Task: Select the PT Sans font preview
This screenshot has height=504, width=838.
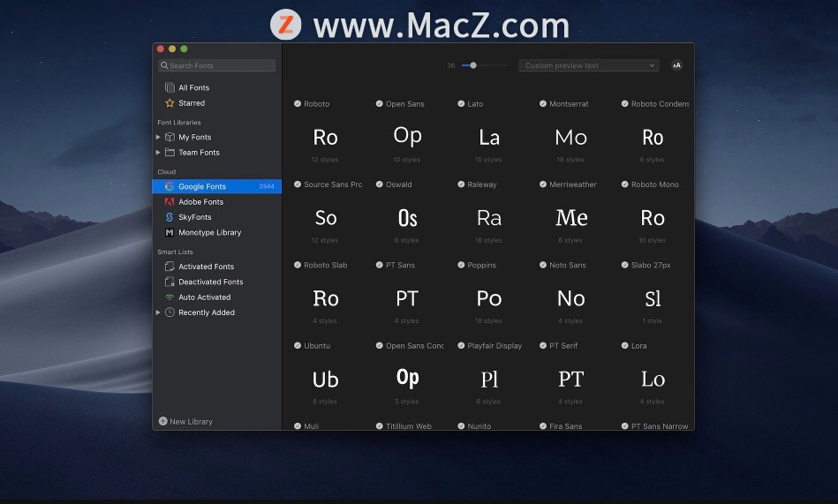Action: [407, 298]
